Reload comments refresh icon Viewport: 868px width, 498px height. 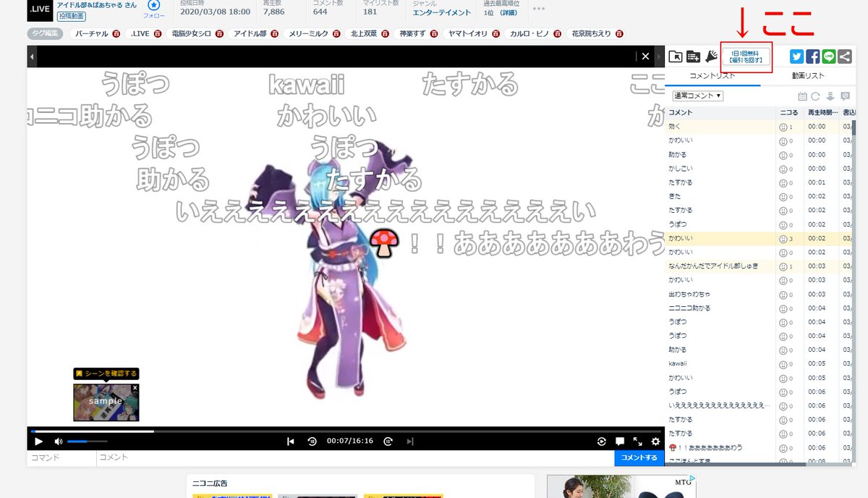(x=816, y=96)
